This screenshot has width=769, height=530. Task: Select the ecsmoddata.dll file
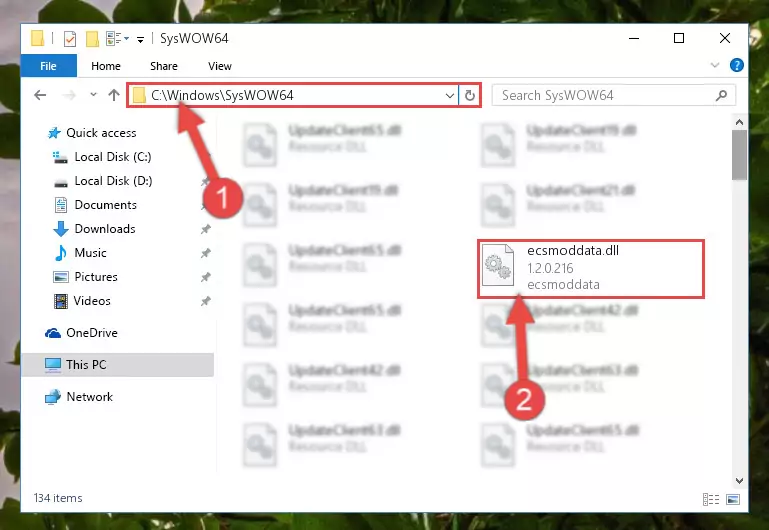pyautogui.click(x=591, y=269)
